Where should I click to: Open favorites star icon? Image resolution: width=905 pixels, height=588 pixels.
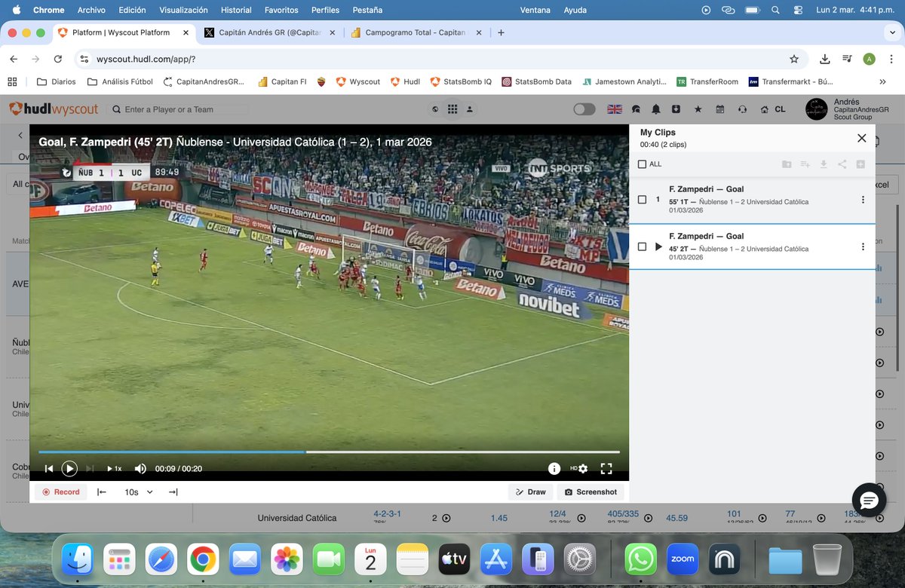(698, 109)
